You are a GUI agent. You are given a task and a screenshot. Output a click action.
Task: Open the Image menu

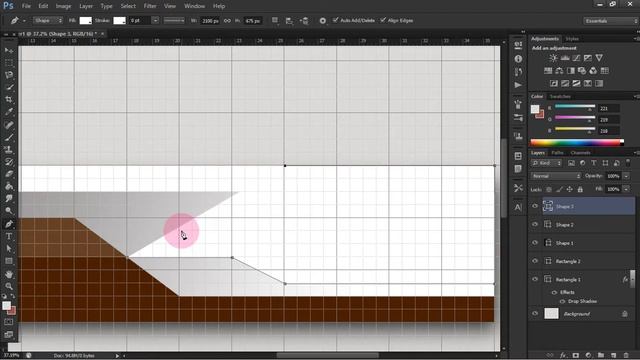(63, 6)
